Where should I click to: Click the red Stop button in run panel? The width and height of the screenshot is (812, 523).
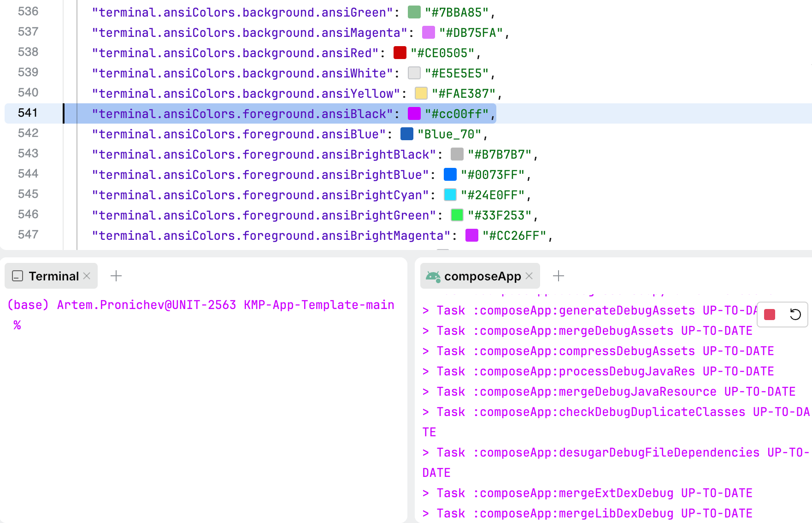tap(770, 315)
